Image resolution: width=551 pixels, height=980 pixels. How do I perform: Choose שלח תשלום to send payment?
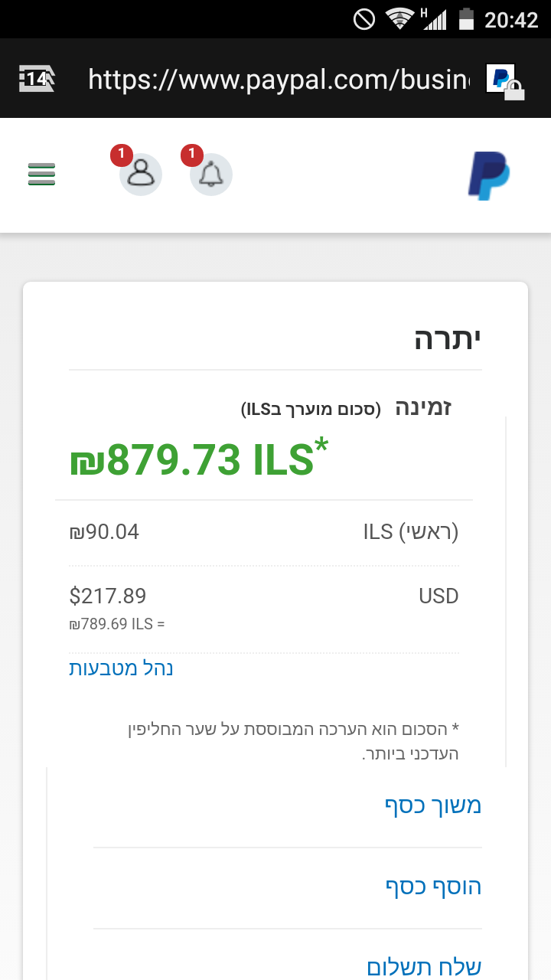423,967
